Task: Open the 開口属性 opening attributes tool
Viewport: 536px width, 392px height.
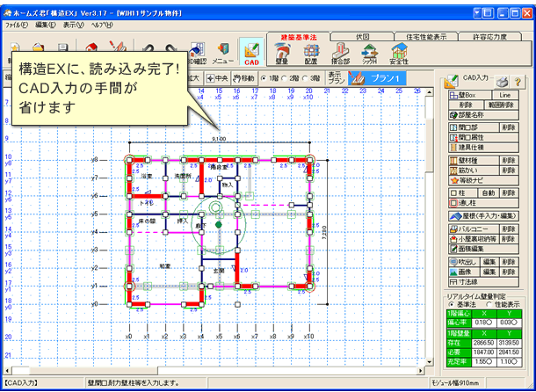Action: 483,137
